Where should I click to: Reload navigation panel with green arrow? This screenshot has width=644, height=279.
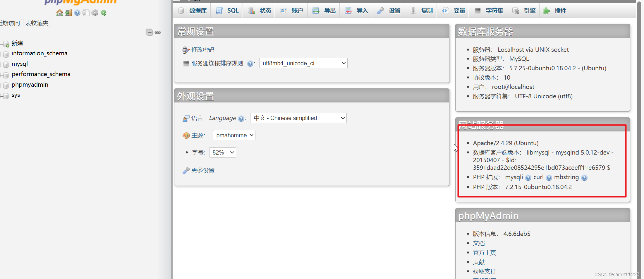[104, 13]
